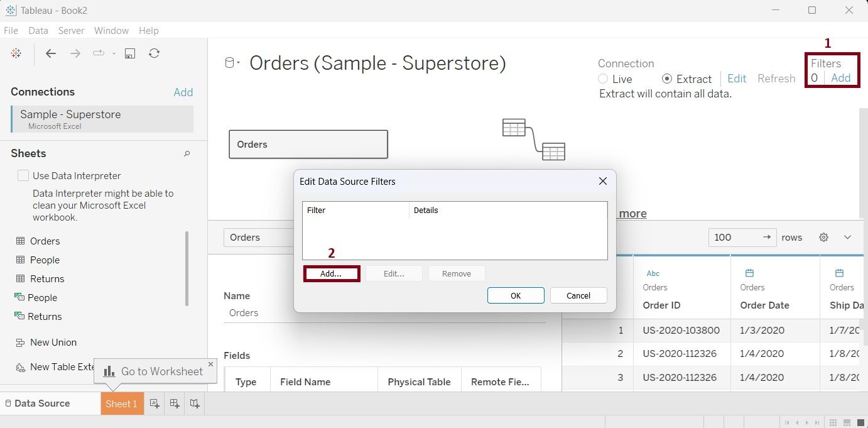Click the search icon beside Sheets

tap(187, 153)
